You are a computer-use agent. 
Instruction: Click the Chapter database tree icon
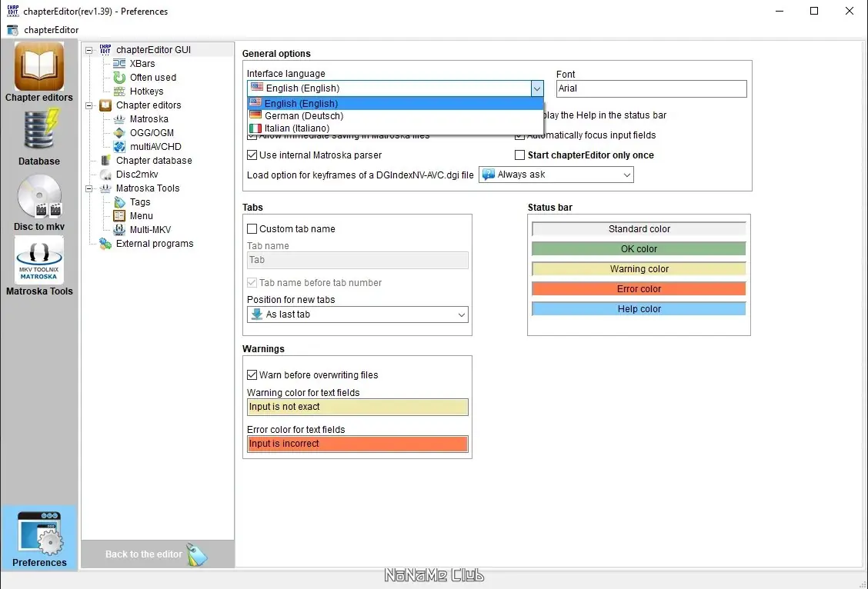click(x=105, y=161)
